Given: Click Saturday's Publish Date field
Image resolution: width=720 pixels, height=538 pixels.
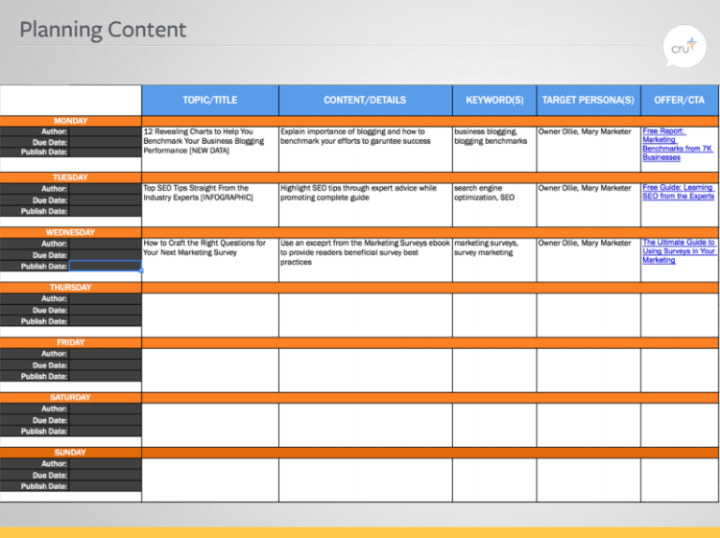Looking at the screenshot, I should point(105,432).
